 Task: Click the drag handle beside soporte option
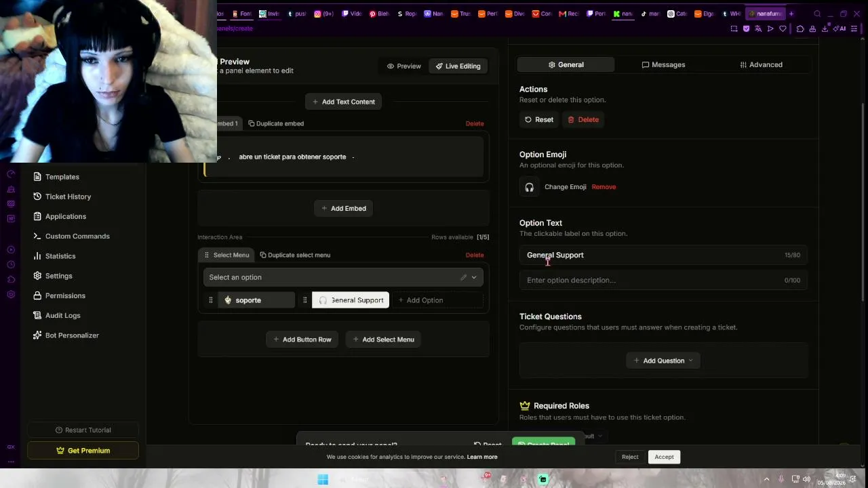[211, 300]
